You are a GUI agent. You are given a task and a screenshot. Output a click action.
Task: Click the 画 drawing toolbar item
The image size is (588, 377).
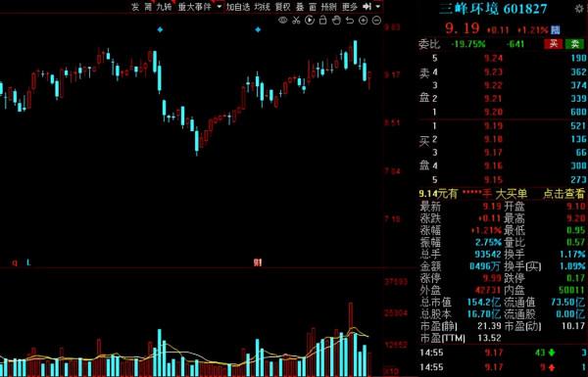click(313, 7)
